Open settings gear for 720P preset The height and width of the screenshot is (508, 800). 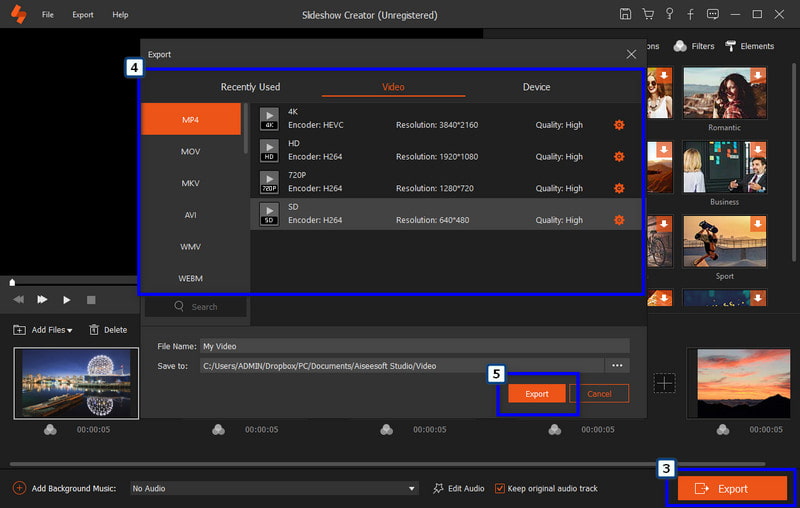click(x=619, y=188)
